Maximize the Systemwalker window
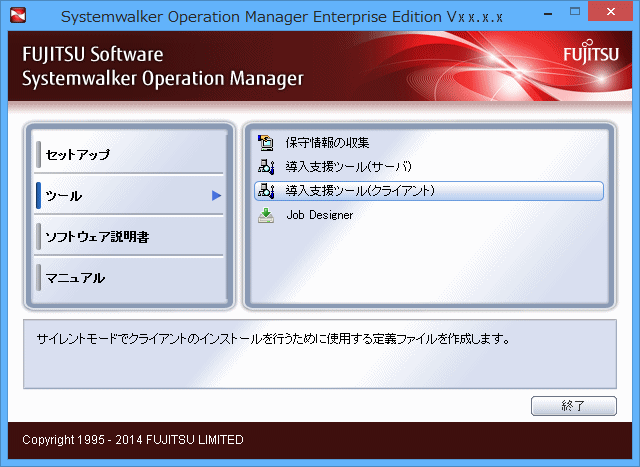Image resolution: width=640 pixels, height=467 pixels. 575,12
